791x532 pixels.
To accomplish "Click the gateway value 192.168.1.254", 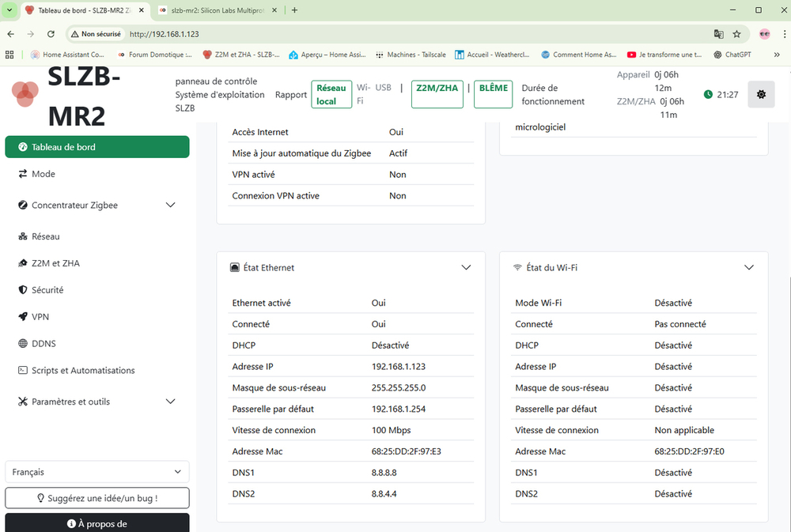I will click(399, 409).
